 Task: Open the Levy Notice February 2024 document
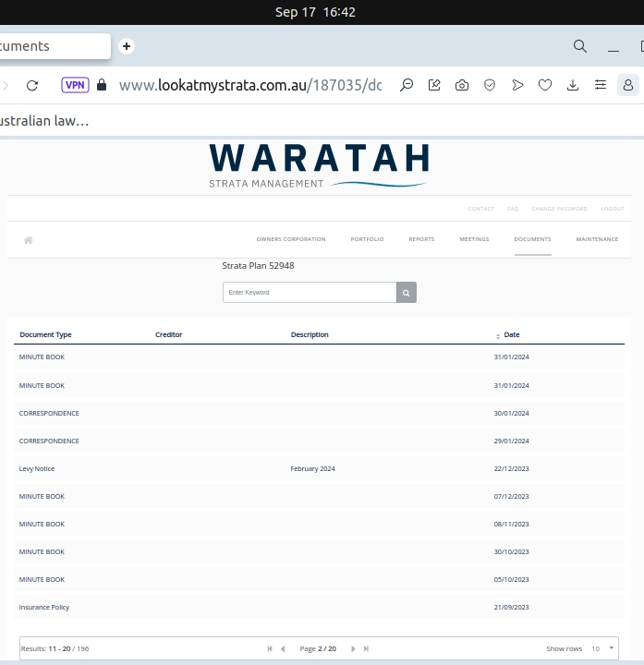click(x=37, y=469)
